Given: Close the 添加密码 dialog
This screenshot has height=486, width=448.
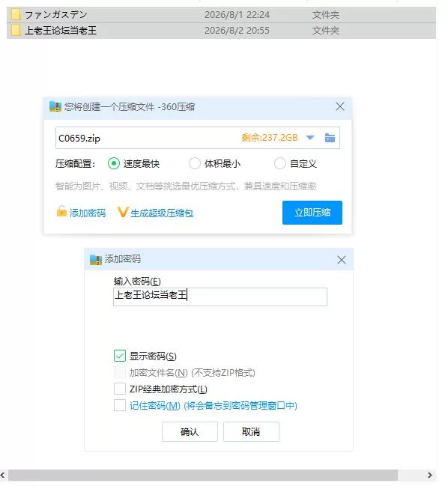Looking at the screenshot, I should 342,260.
